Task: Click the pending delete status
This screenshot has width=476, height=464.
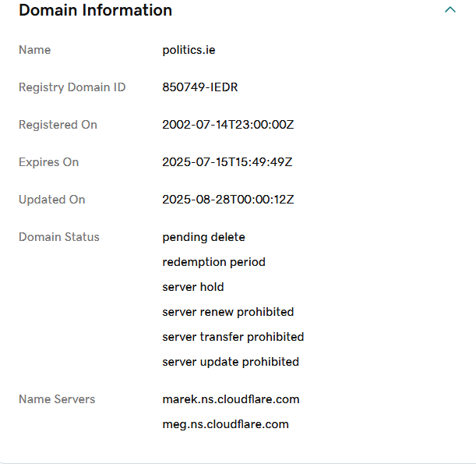Action: pos(203,237)
